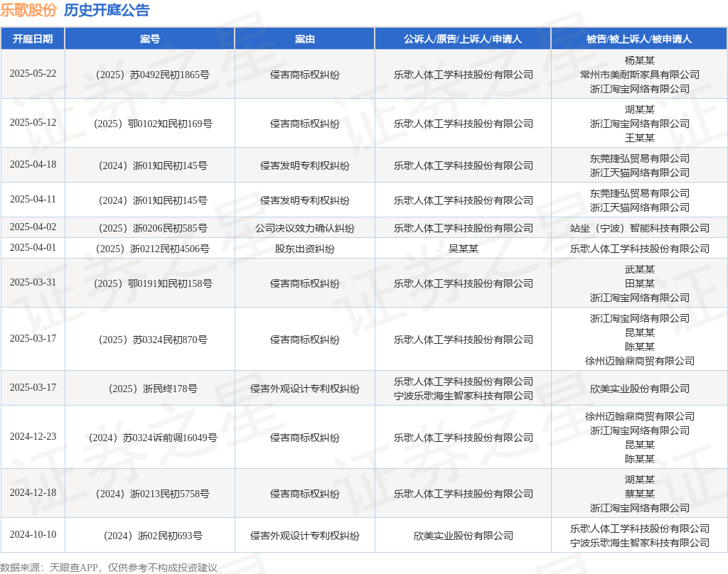
Task: Click cause 公司决议效力确认纠纷
Action: click(304, 228)
